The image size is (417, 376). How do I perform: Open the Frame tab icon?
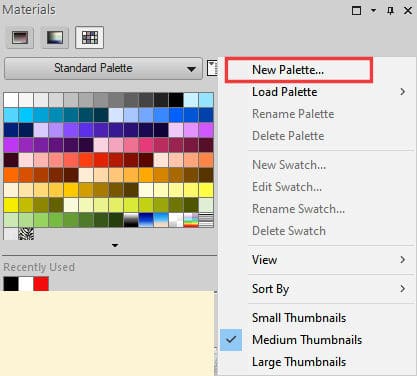pos(20,37)
